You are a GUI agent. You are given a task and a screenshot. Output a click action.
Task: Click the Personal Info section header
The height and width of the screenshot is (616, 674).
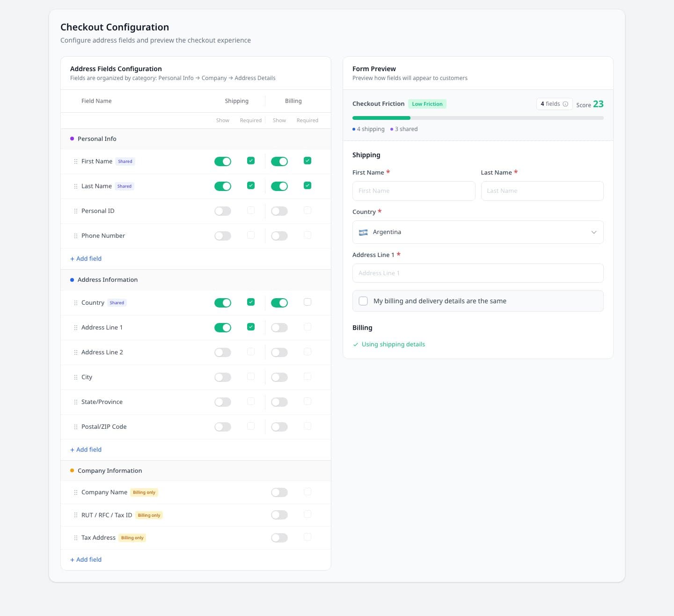pos(196,139)
